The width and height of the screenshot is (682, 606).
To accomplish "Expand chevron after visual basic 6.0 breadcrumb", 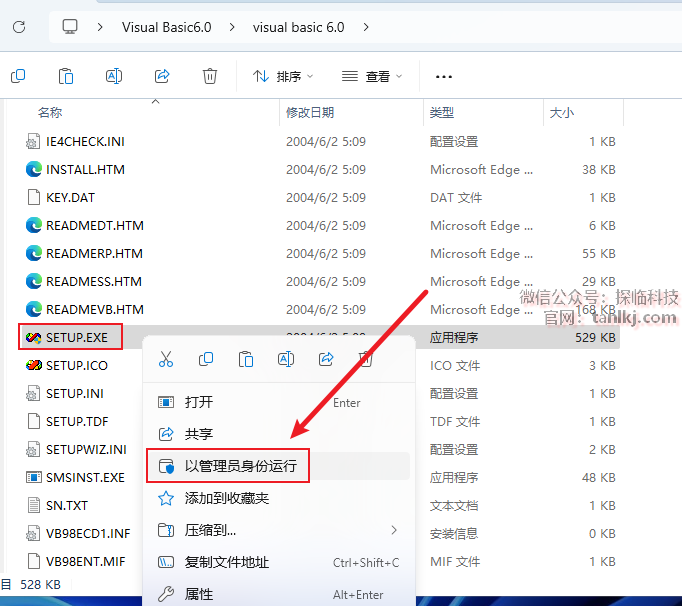I will (366, 27).
